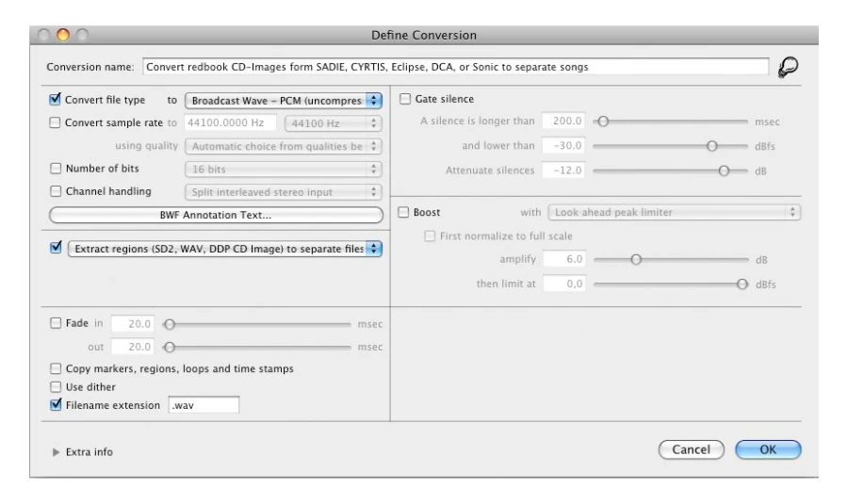This screenshot has height=504, width=848.
Task: Click the Fade in 20.0 field
Action: [133, 324]
